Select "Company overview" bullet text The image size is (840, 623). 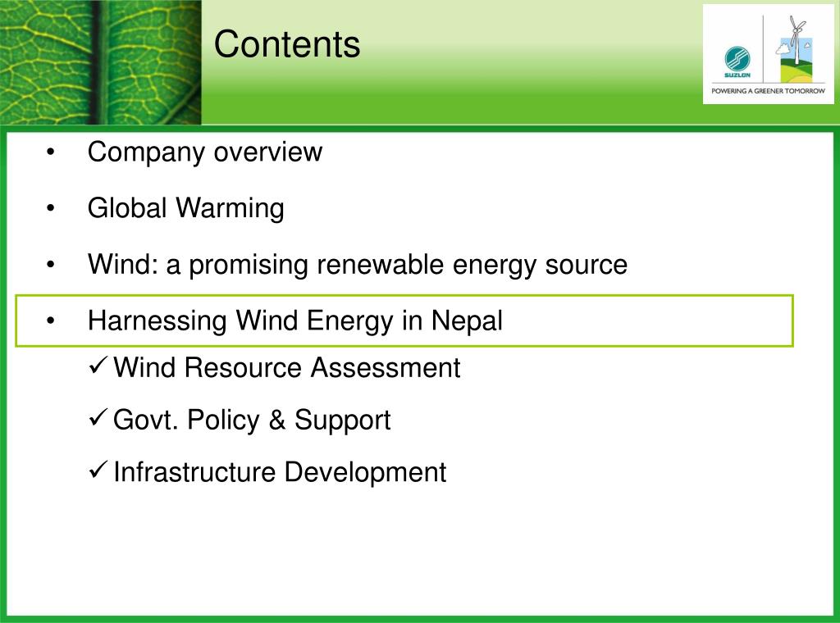[x=204, y=152]
